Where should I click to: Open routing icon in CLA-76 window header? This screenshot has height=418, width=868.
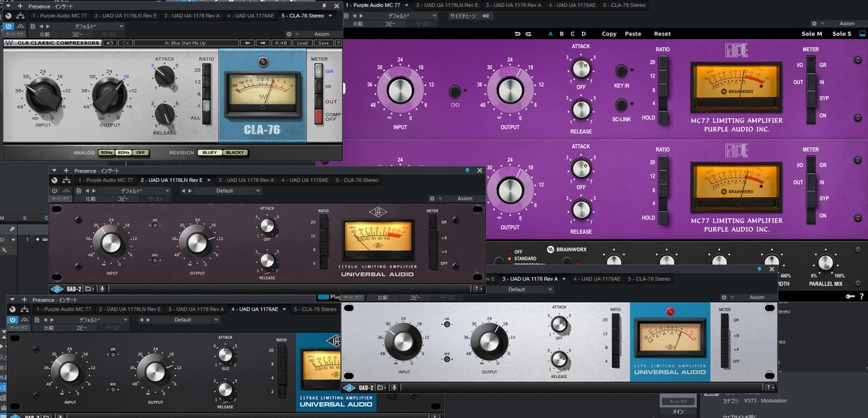click(x=20, y=16)
